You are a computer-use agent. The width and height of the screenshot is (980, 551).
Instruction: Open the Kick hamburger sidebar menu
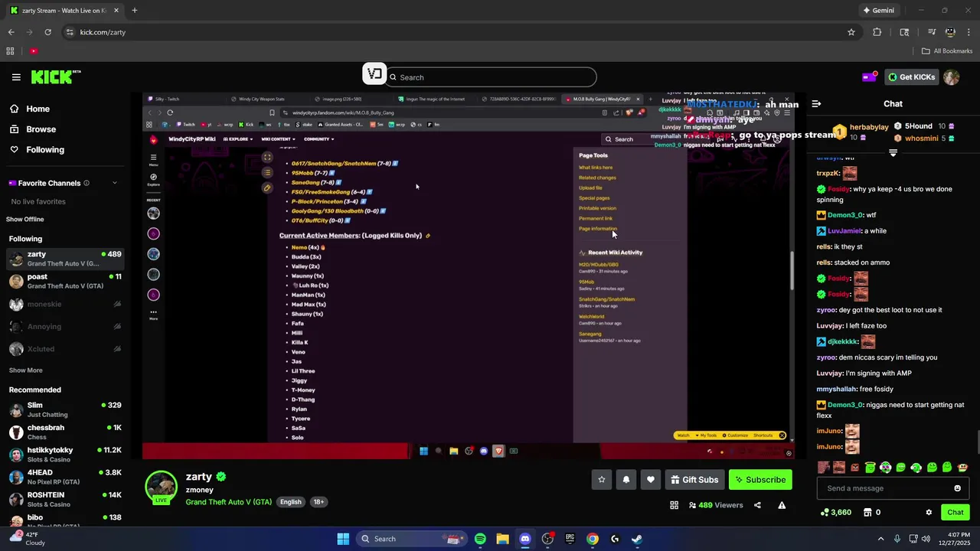tap(16, 77)
